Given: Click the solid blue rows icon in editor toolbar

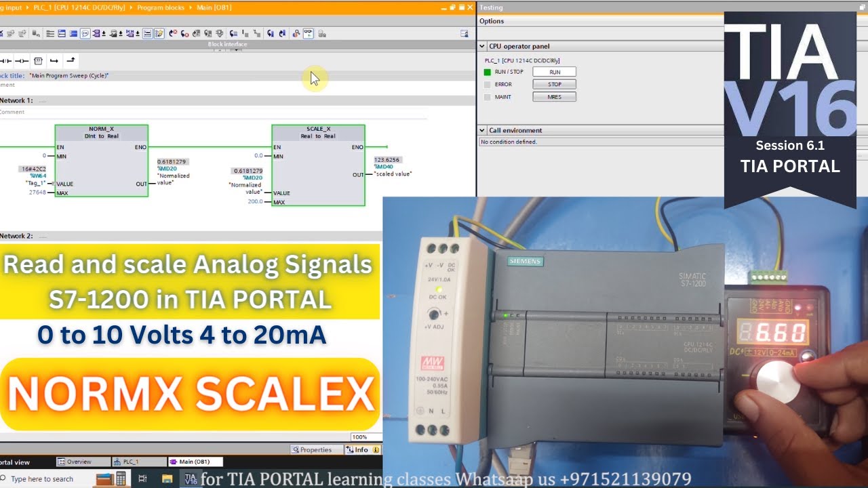Looking at the screenshot, I should (x=73, y=33).
